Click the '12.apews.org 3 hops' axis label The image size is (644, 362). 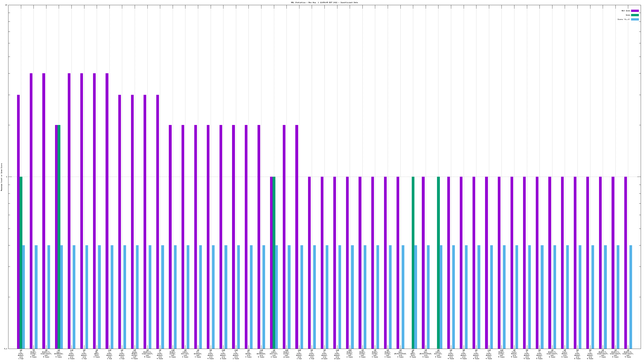point(248,354)
